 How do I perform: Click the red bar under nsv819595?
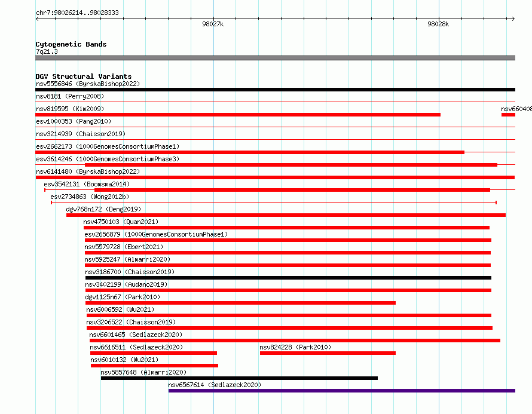(238, 115)
